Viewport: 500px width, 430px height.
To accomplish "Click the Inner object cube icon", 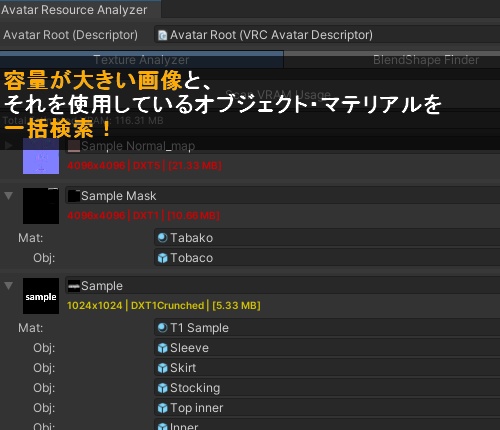I will (x=162, y=426).
